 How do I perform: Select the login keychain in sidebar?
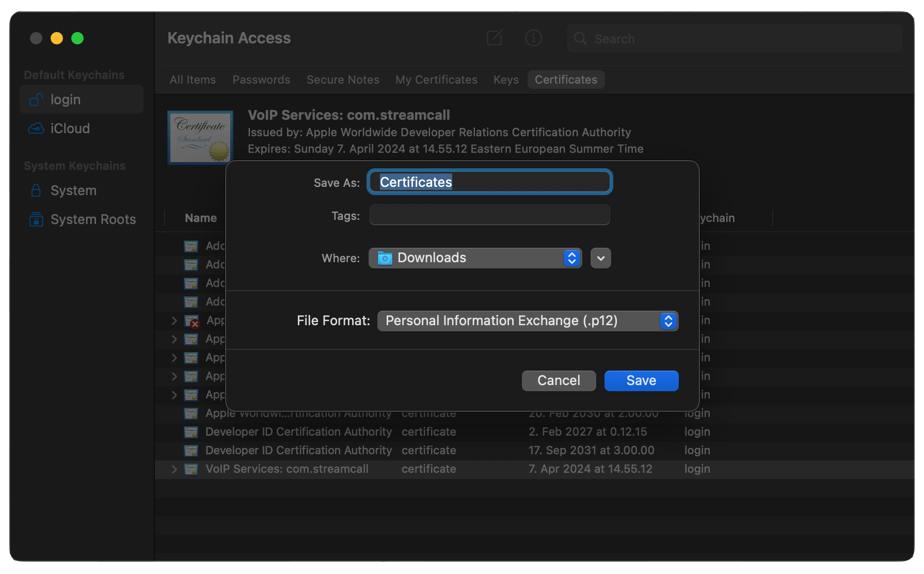click(x=82, y=99)
